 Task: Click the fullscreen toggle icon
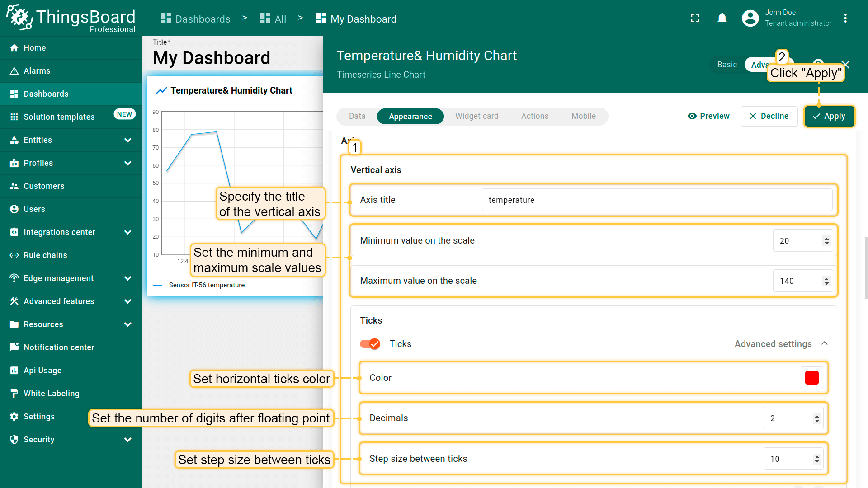695,18
